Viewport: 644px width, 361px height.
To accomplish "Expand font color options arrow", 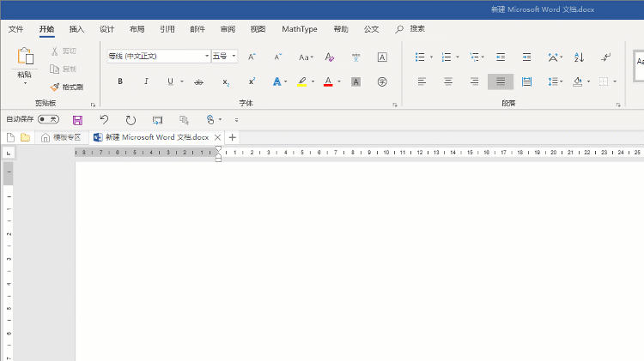I will (339, 81).
